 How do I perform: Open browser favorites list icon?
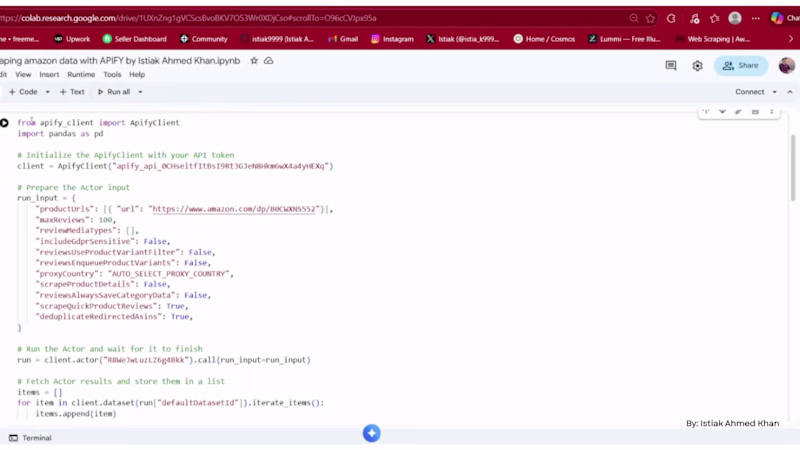coord(715,18)
